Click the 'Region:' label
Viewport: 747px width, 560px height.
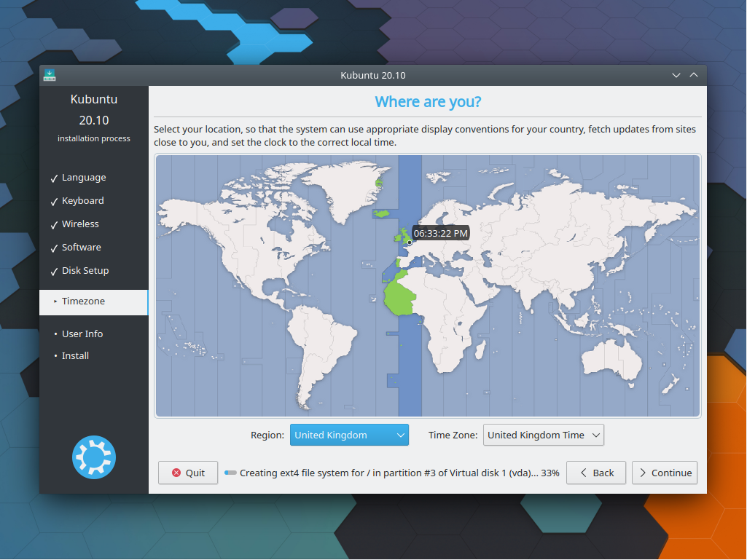click(267, 435)
